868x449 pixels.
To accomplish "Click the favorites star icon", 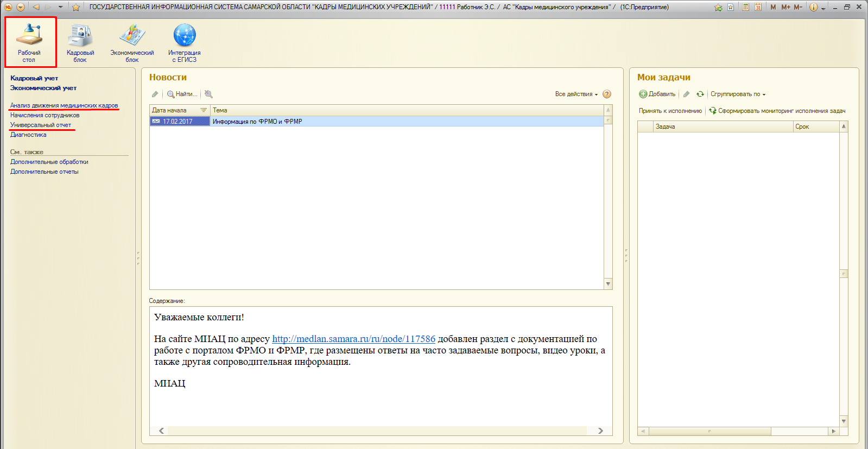I will click(76, 7).
